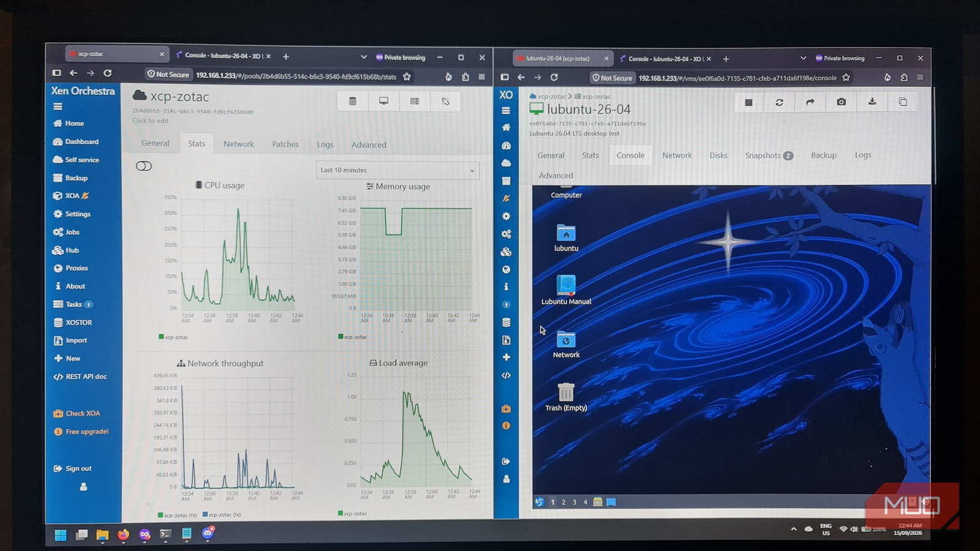The height and width of the screenshot is (551, 980).
Task: Open the VM General tab in right window
Action: coord(551,156)
